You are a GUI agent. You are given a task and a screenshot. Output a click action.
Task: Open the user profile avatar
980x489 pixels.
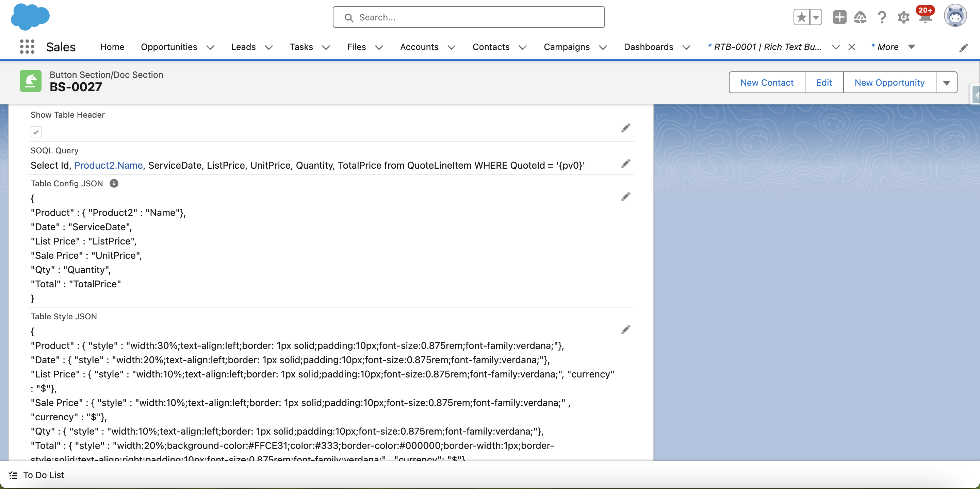click(955, 16)
